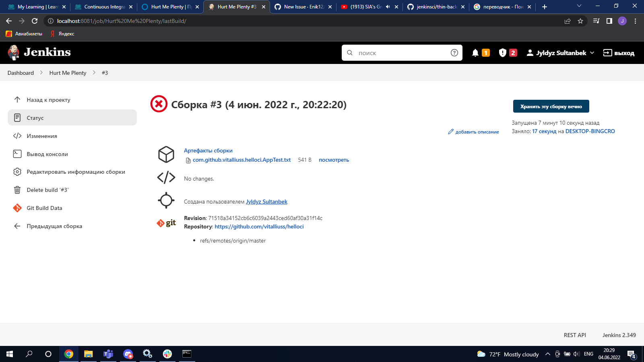Image resolution: width=644 pixels, height=362 pixels.
Task: Click the browser address bar URL
Action: pos(122,21)
